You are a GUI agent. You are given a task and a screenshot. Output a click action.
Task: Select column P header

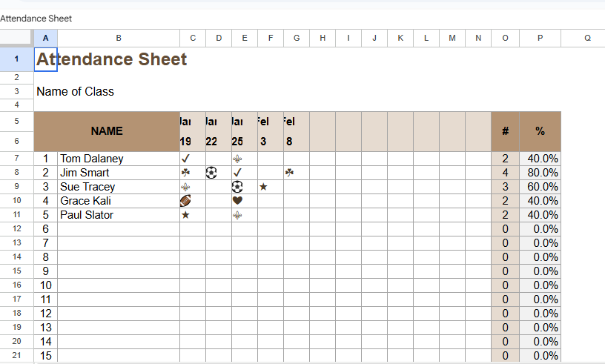(540, 38)
